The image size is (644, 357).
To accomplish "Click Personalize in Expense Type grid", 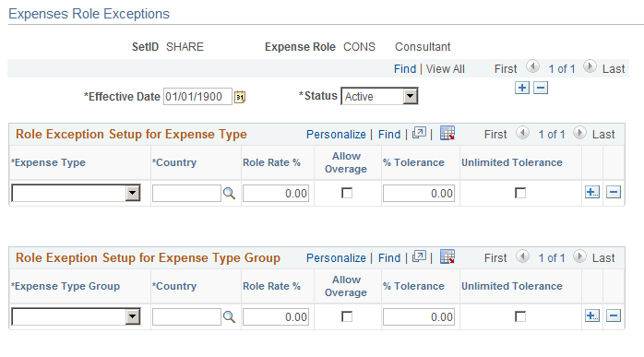I will [x=336, y=135].
